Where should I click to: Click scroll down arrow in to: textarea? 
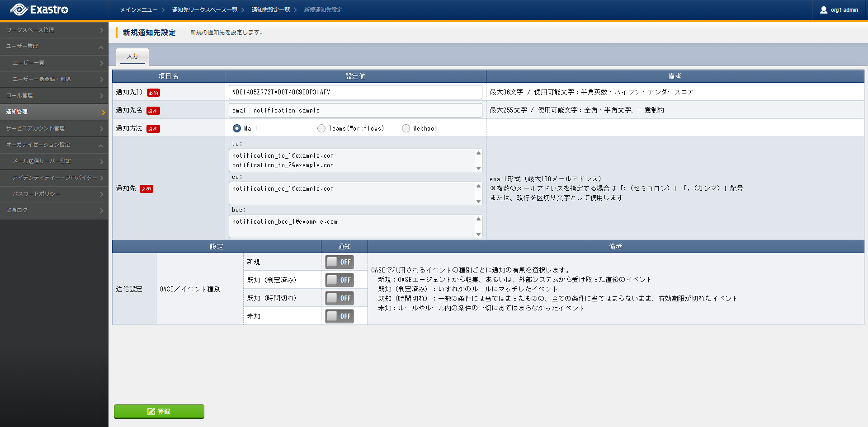[x=478, y=168]
